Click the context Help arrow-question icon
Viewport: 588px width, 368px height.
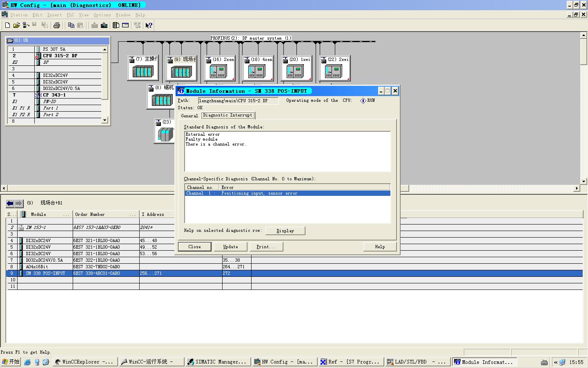[x=149, y=25]
